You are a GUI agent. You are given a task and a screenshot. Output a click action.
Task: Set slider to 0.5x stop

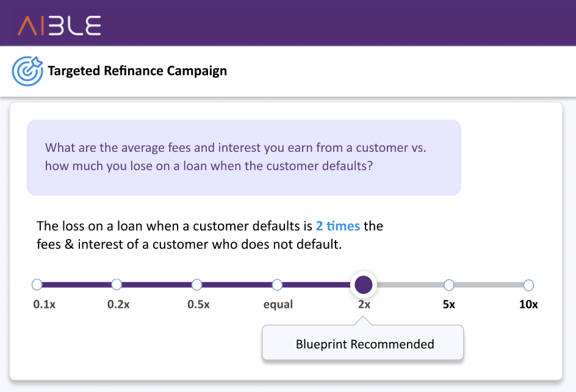[x=196, y=285]
